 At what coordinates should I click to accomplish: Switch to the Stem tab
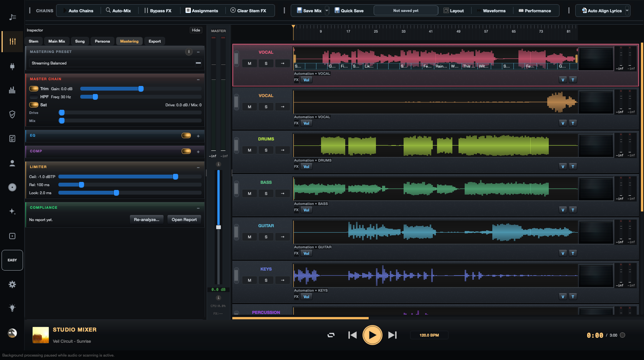point(33,41)
